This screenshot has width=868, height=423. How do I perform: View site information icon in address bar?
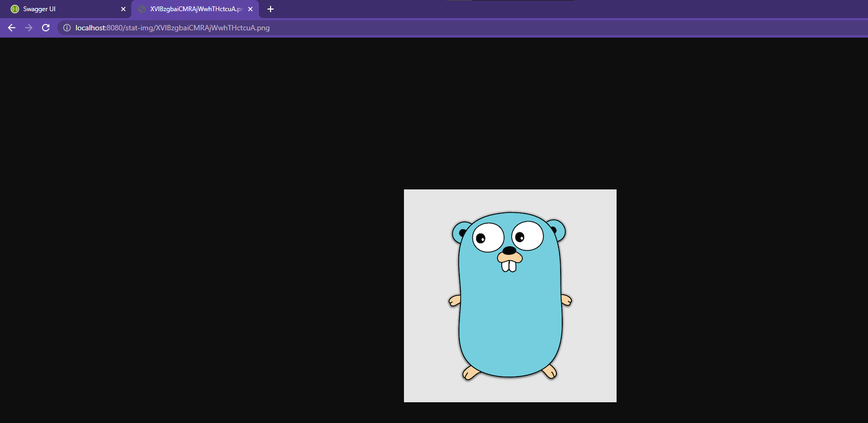point(67,28)
